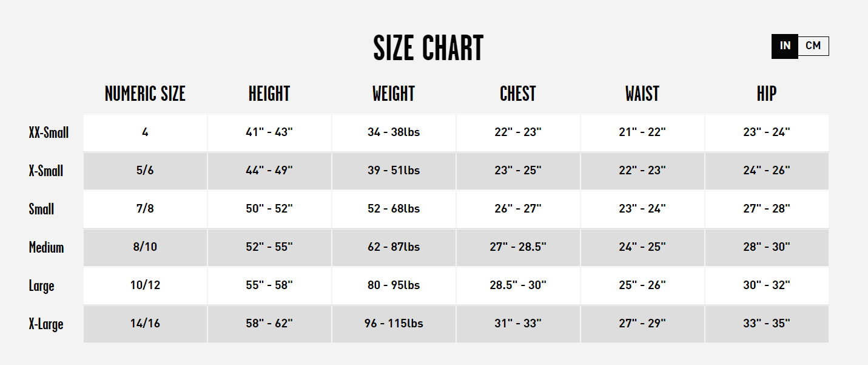Click the WEIGHT column header
The height and width of the screenshot is (365, 868).
(x=394, y=94)
